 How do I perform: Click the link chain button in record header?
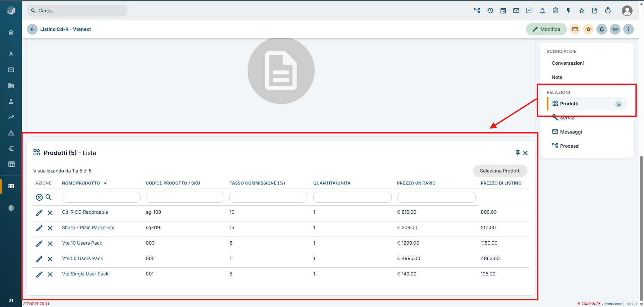pyautogui.click(x=615, y=29)
